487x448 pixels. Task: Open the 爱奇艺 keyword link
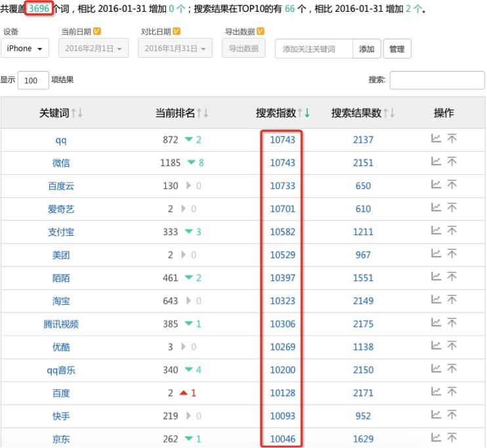[61, 209]
